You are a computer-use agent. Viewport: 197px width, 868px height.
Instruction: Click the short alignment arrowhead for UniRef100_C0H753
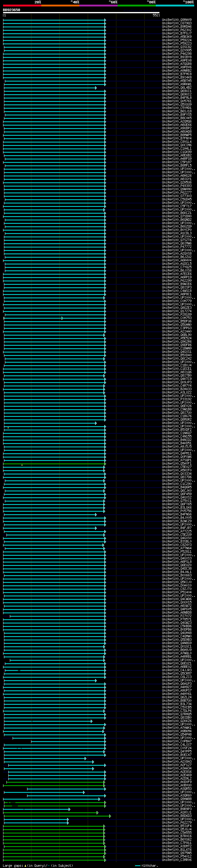62,318
